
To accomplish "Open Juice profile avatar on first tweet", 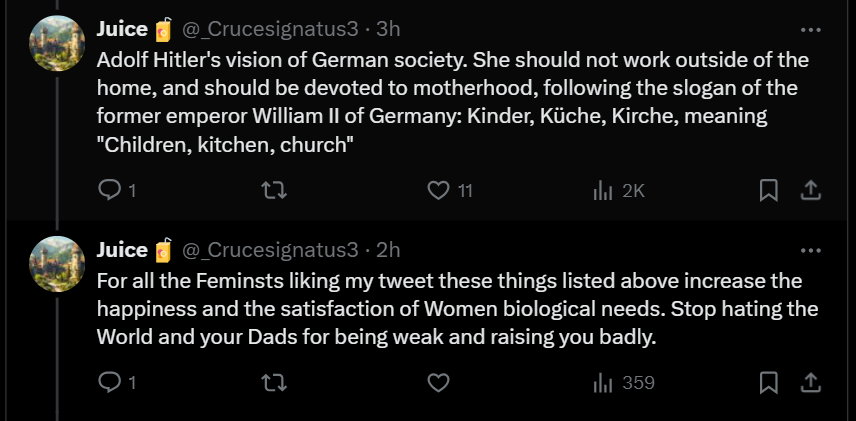I will 57,43.
